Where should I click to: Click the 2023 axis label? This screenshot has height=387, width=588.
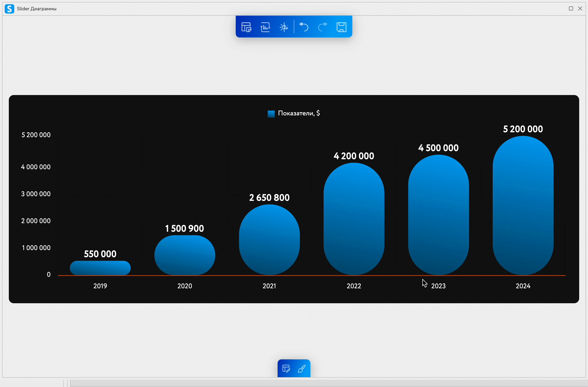coord(438,286)
